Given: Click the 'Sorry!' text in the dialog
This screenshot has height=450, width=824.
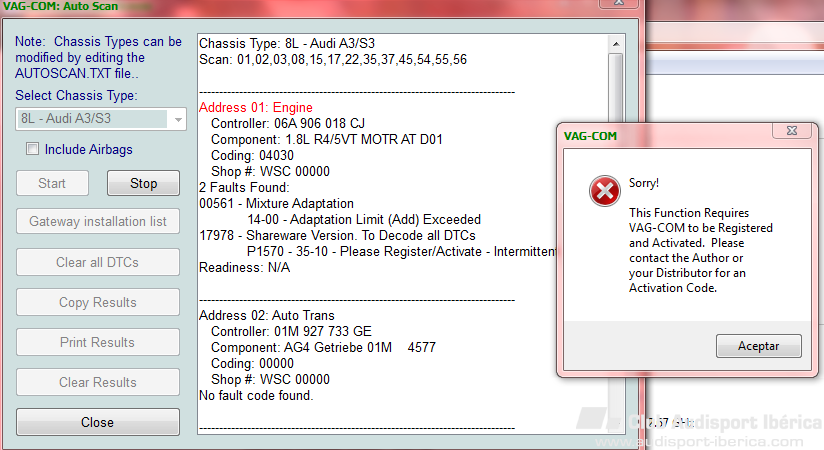Looking at the screenshot, I should (644, 183).
